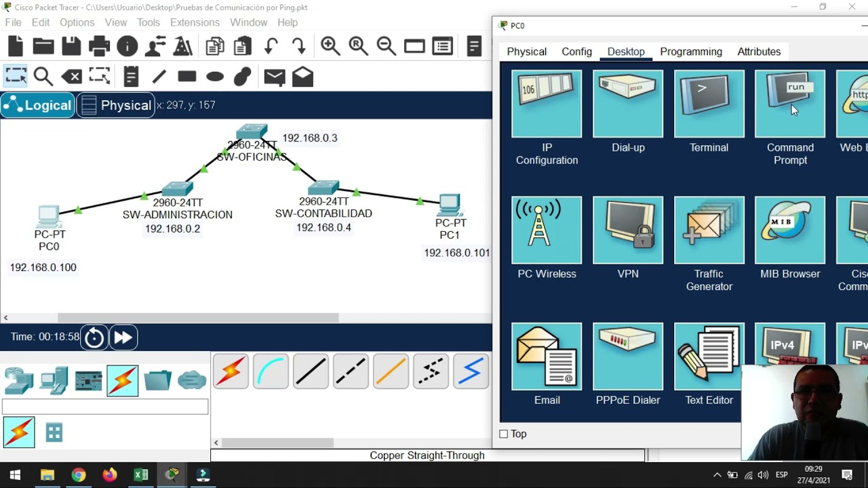Image resolution: width=868 pixels, height=488 pixels.
Task: Switch to Physical workspace view
Action: point(116,105)
